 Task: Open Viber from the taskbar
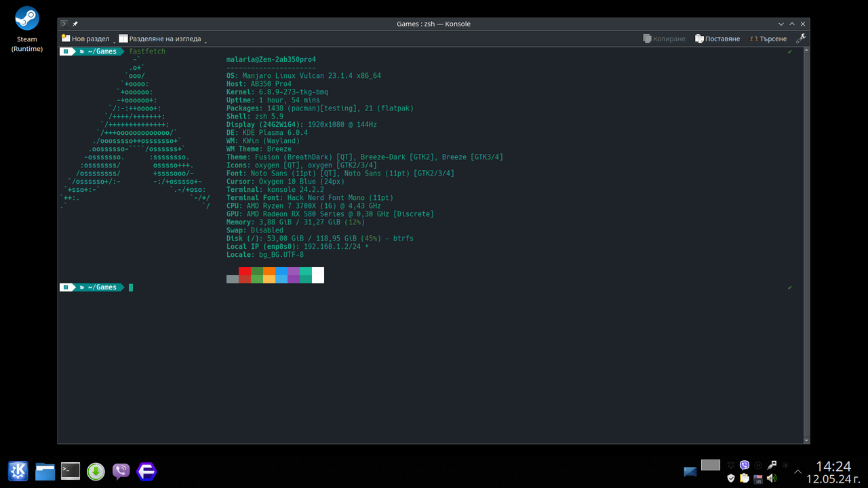pos(121,471)
